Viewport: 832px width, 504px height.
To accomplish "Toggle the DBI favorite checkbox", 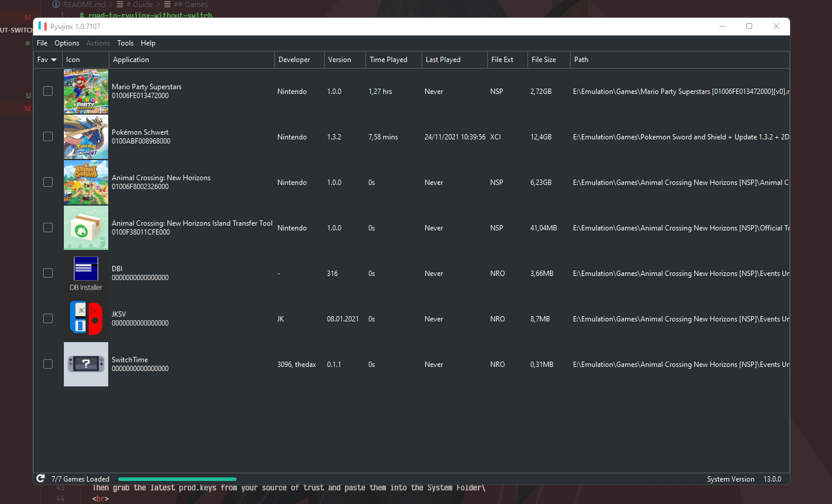I will point(48,273).
